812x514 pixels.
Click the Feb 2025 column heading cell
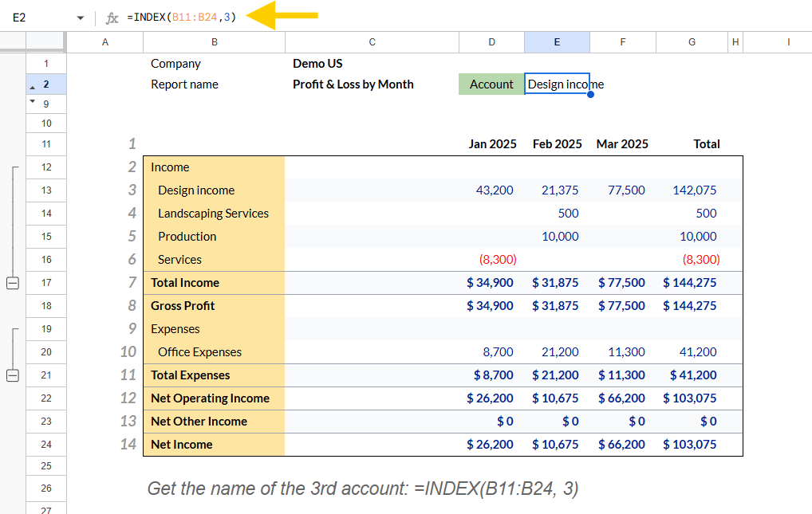(x=557, y=144)
